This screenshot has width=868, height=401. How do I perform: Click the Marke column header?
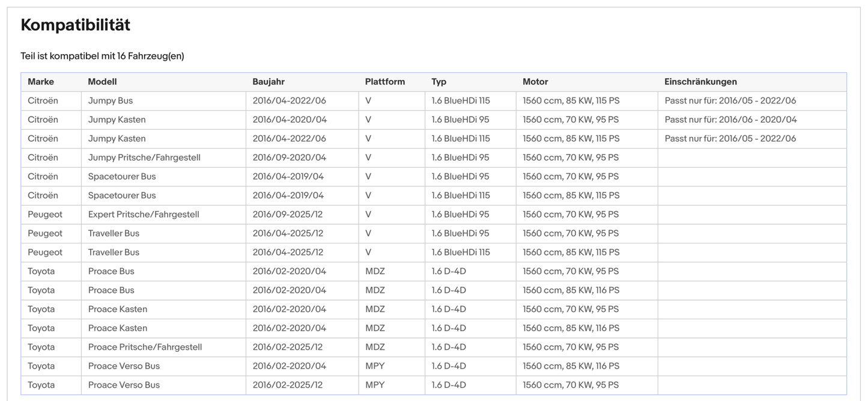[41, 82]
